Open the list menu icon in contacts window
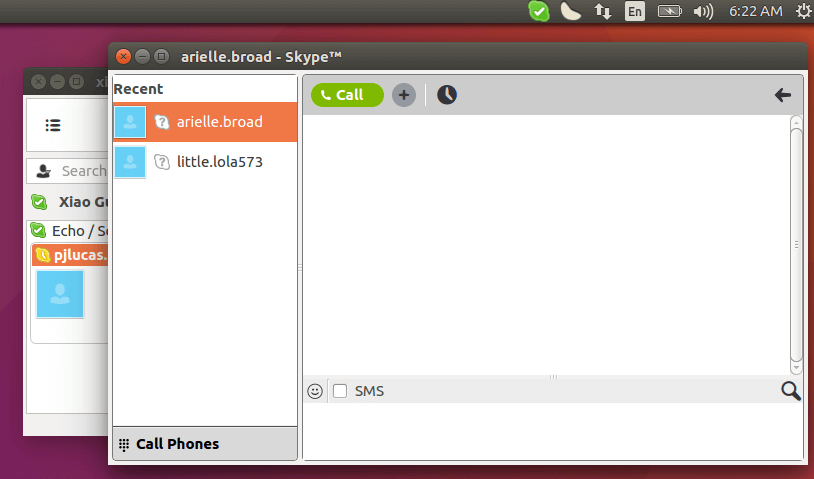This screenshot has height=479, width=814. click(53, 125)
